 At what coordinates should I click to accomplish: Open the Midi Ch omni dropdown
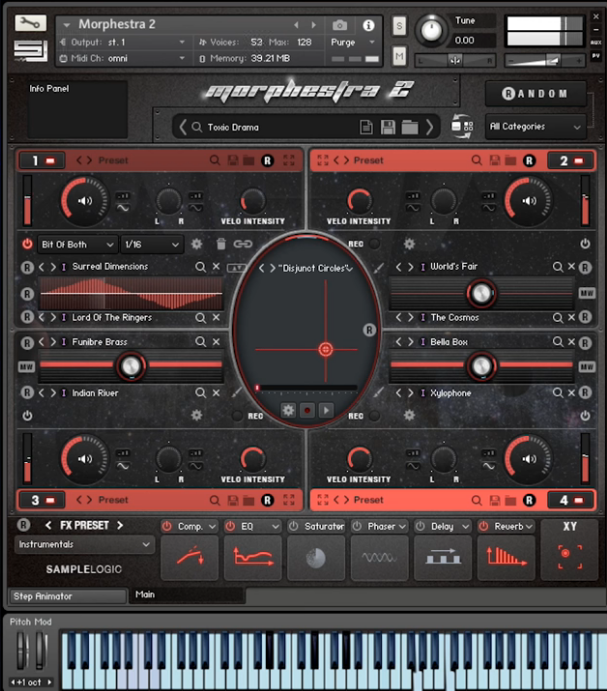tap(123, 58)
